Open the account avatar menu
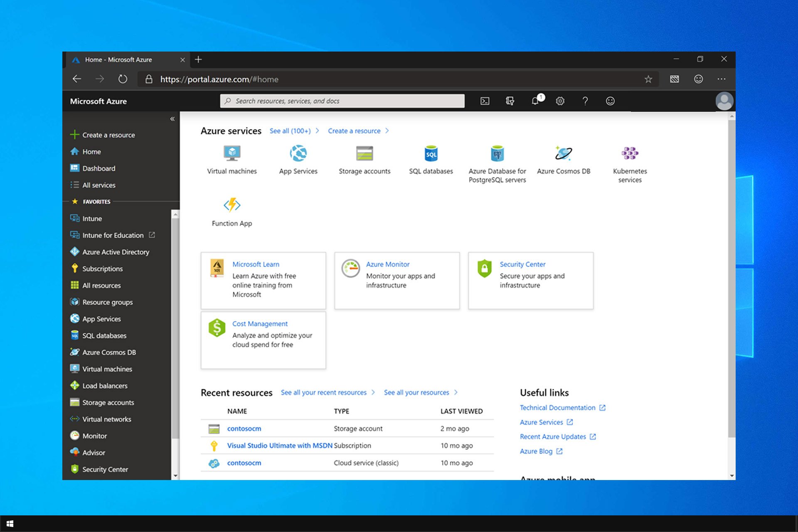The height and width of the screenshot is (532, 798). click(x=724, y=101)
